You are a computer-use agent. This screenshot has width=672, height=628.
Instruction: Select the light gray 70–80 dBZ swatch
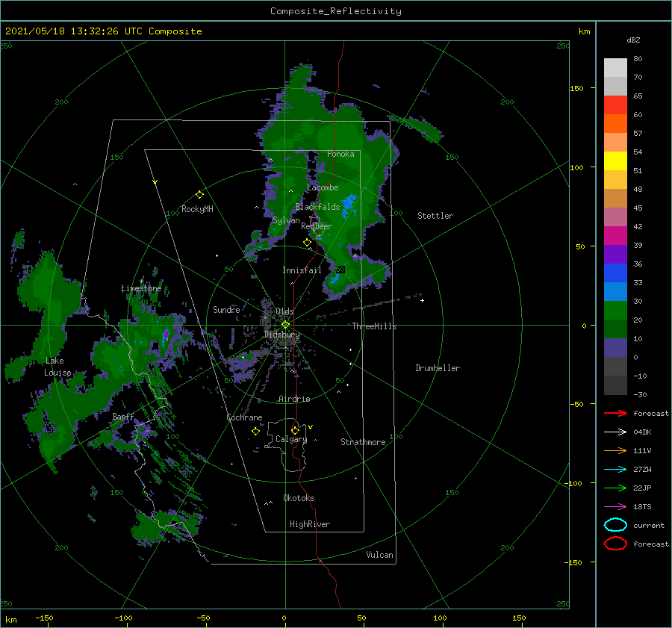coord(615,68)
